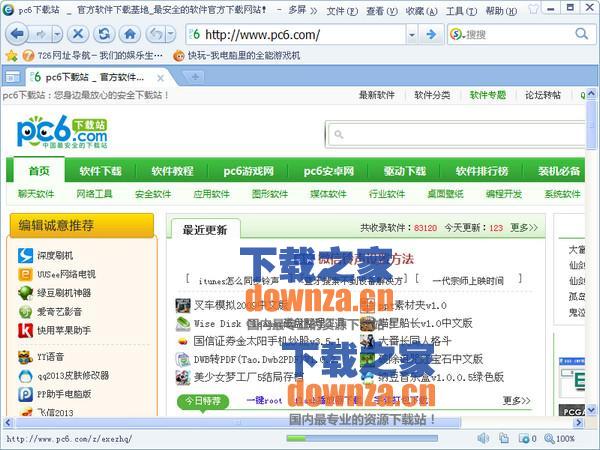Open the 726网址导航 bookmark
600x450 pixels.
click(x=93, y=56)
